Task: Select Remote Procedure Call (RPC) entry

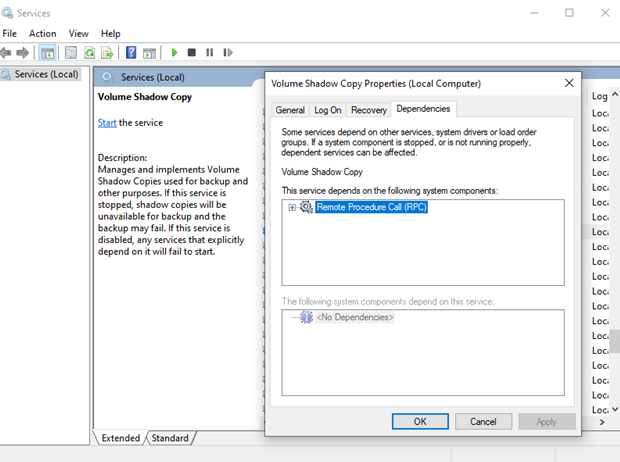Action: 371,207
